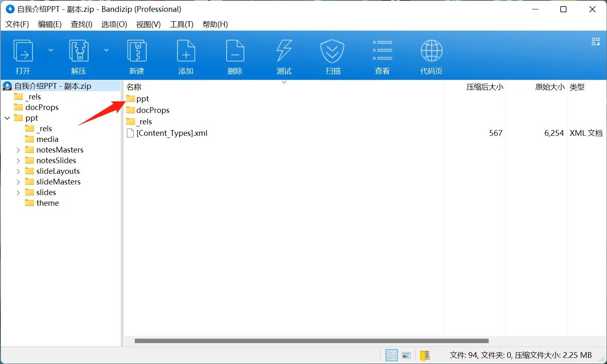Select ppt folder in left tree

tap(32, 118)
